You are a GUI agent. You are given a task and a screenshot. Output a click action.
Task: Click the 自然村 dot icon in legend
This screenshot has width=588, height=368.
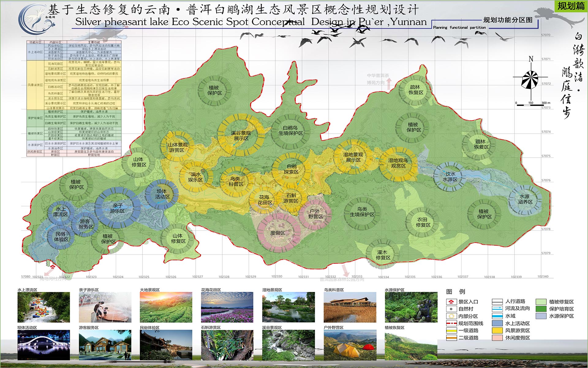coord(451,309)
